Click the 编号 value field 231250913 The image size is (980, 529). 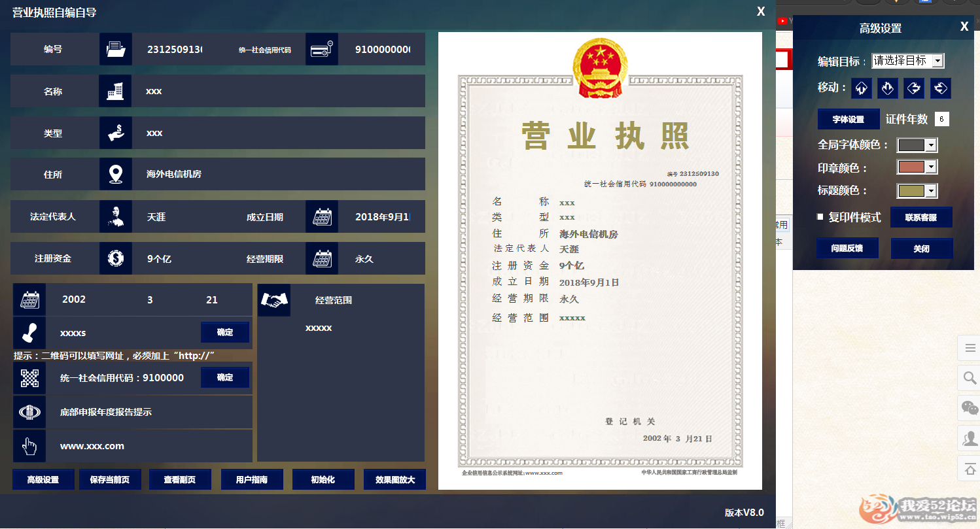coord(175,50)
